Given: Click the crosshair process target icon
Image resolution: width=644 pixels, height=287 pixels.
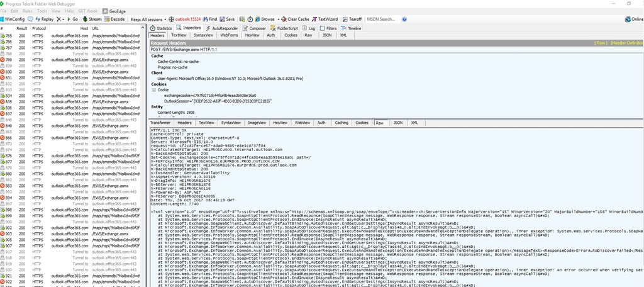Looking at the screenshot, I should (171, 20).
